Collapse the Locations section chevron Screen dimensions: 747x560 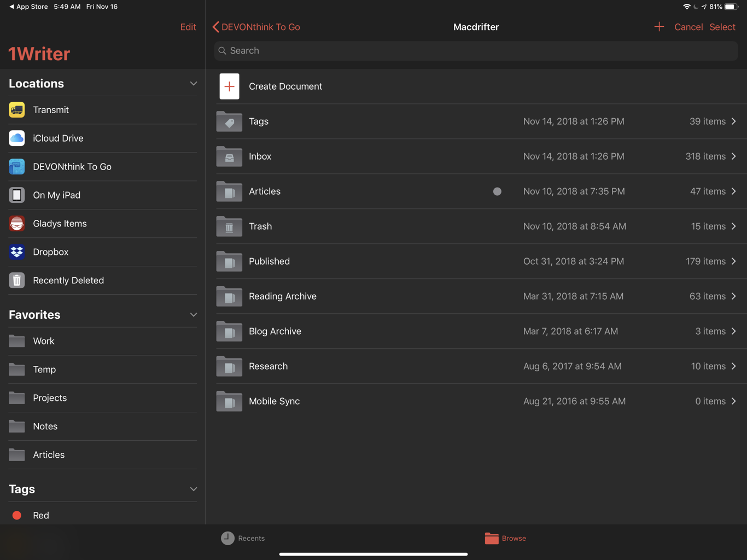193,84
